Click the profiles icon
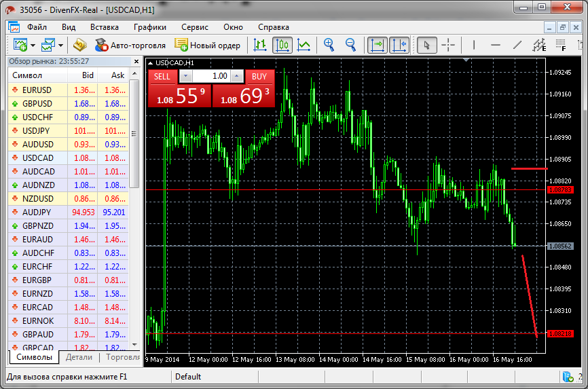The width and height of the screenshot is (588, 389). (x=48, y=45)
